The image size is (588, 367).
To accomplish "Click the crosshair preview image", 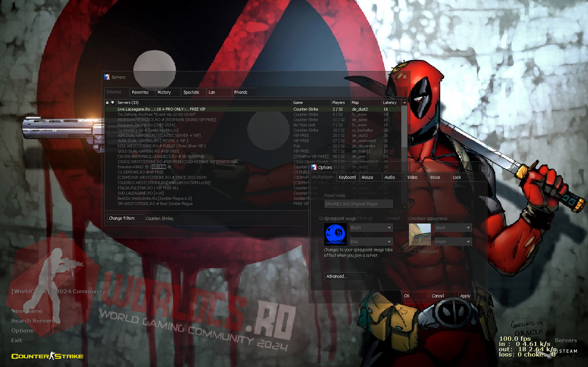I will pyautogui.click(x=420, y=234).
